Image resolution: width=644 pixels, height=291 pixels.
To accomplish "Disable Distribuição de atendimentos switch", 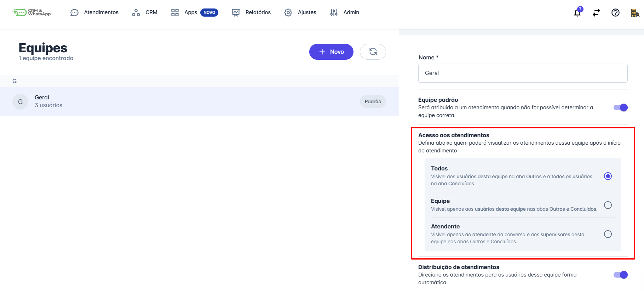I will tap(621, 275).
